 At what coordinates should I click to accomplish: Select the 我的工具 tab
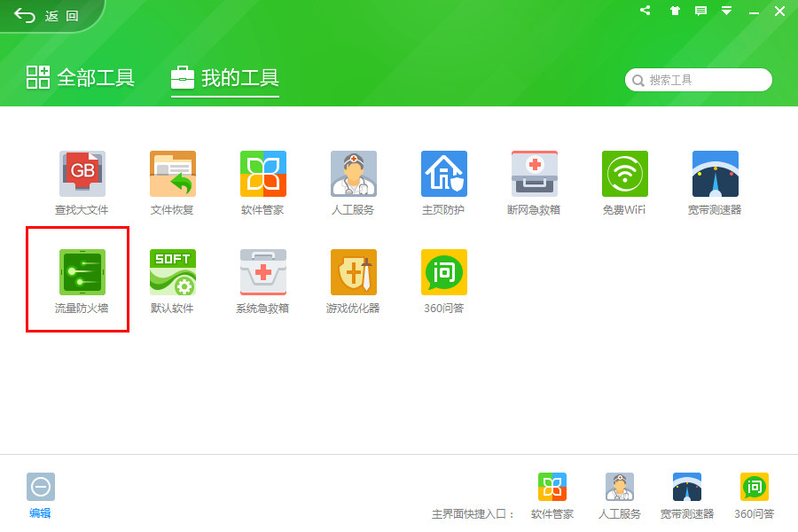(x=224, y=78)
